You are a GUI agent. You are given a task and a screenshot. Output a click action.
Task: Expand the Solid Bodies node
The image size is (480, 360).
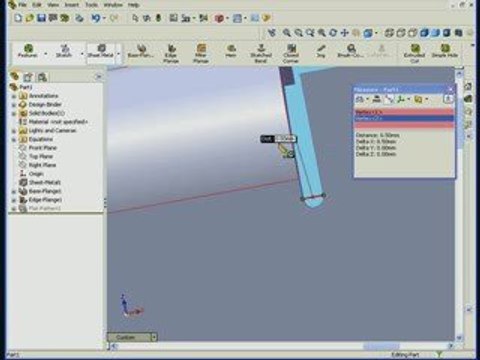(x=14, y=113)
